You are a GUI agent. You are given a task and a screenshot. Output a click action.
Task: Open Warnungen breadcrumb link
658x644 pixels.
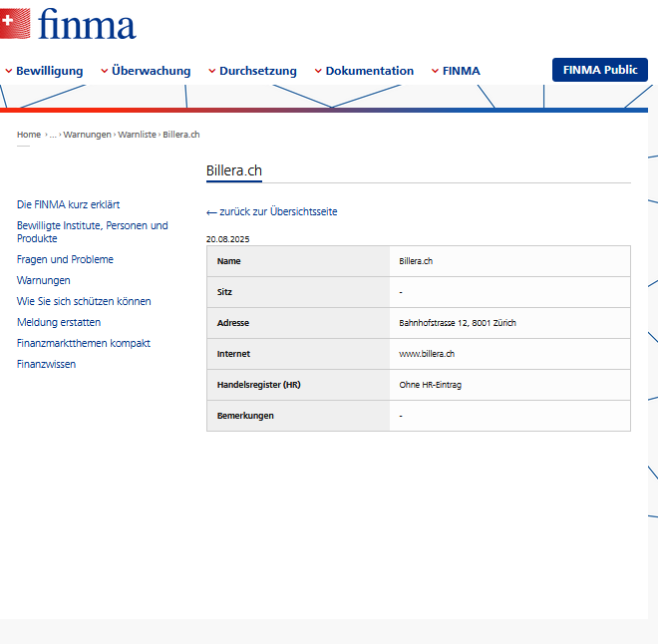pyautogui.click(x=87, y=135)
